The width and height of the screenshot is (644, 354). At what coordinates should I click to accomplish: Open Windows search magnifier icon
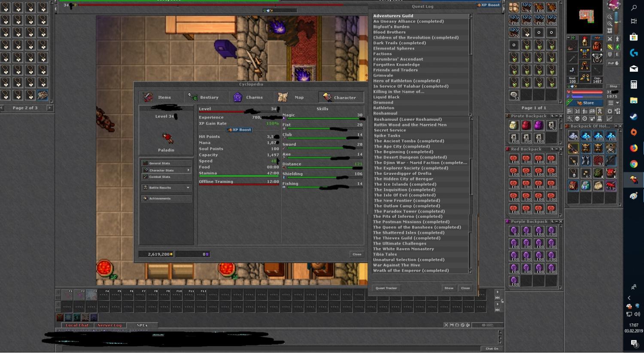(634, 7)
